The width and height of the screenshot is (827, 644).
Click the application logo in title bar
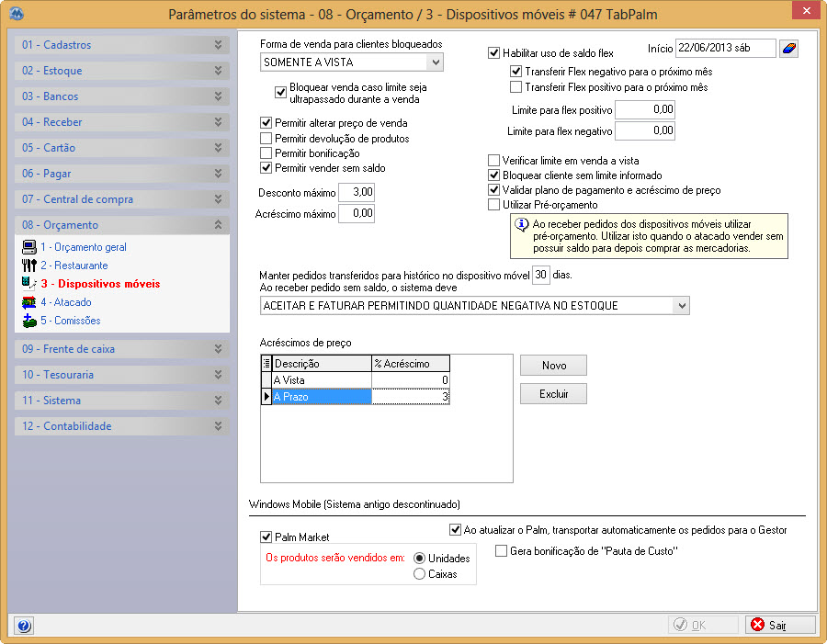click(x=17, y=14)
